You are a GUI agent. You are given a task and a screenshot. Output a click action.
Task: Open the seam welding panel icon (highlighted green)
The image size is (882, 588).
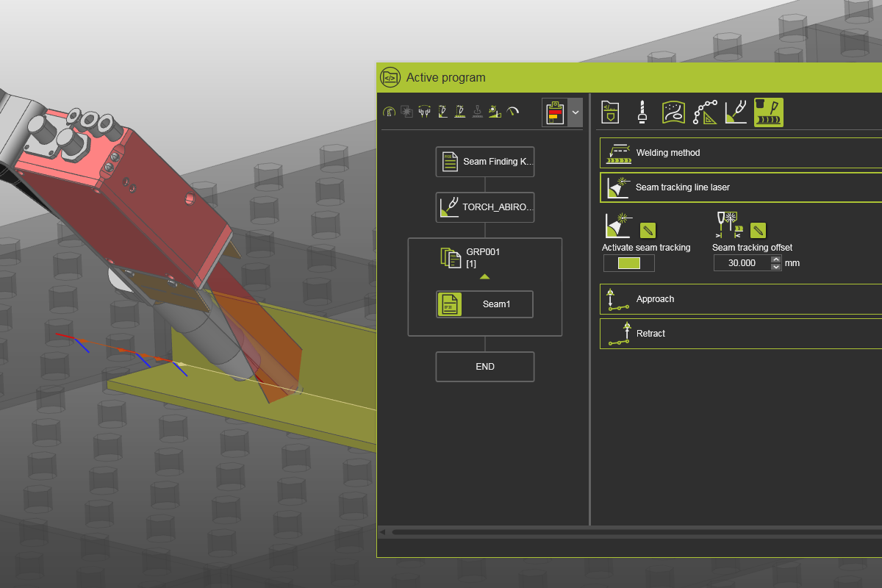[x=768, y=112]
